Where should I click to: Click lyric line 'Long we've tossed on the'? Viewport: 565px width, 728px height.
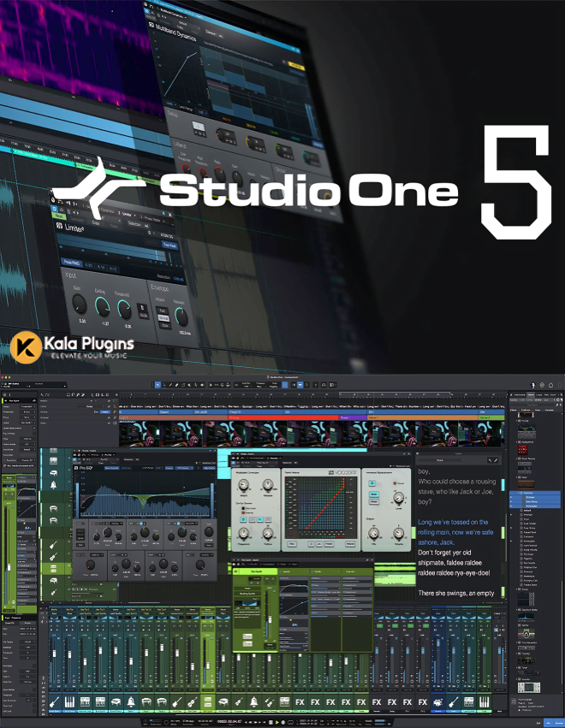(x=453, y=522)
